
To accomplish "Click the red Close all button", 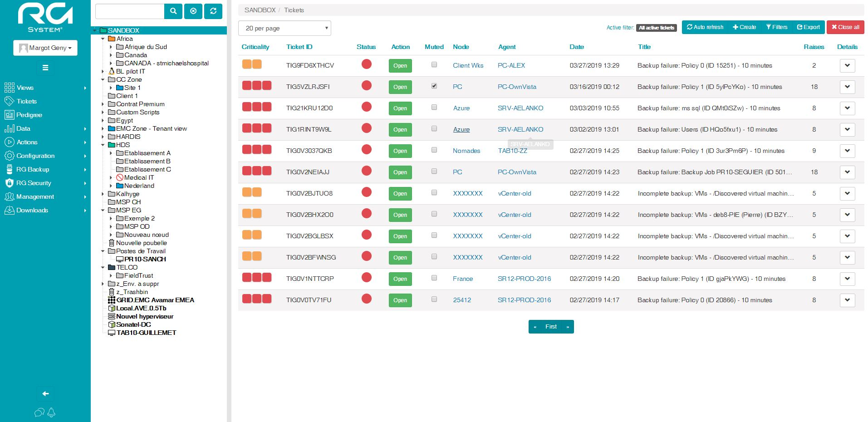I will click(x=845, y=27).
